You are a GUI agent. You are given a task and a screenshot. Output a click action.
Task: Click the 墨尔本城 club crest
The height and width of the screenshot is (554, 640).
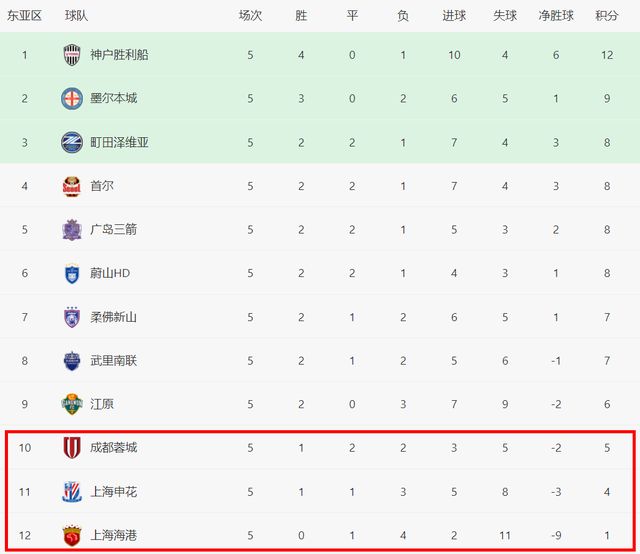pyautogui.click(x=72, y=98)
